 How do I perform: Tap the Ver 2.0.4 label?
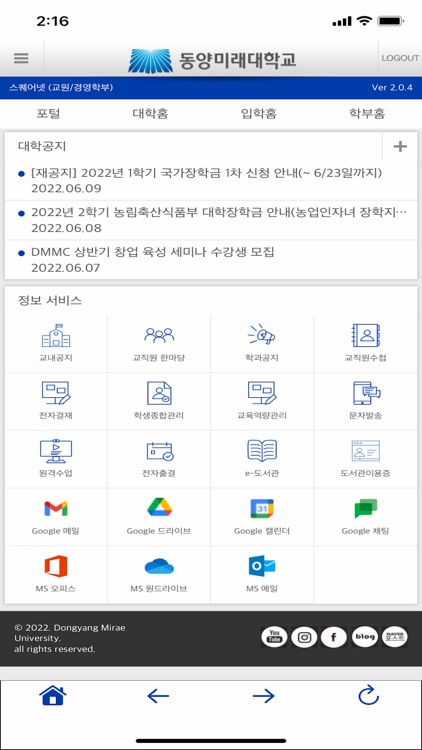pos(392,88)
